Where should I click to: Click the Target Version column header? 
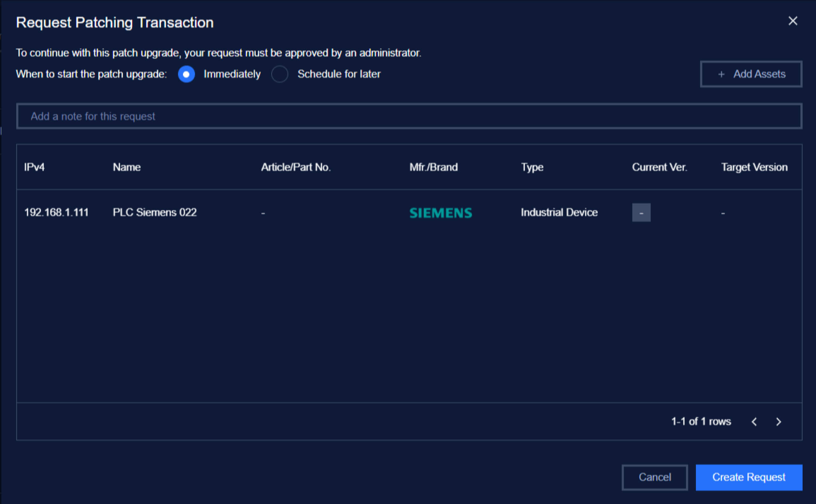click(x=754, y=167)
